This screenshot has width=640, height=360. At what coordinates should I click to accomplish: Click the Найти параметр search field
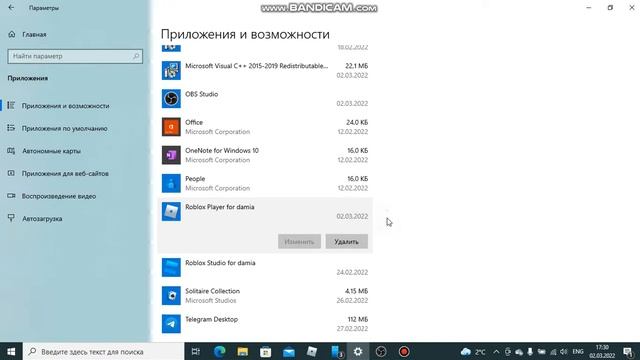75,56
